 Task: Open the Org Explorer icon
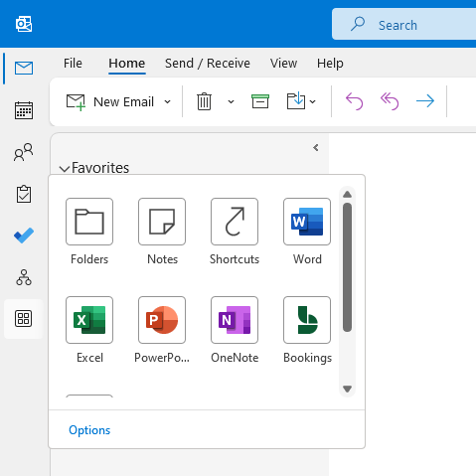[x=24, y=277]
